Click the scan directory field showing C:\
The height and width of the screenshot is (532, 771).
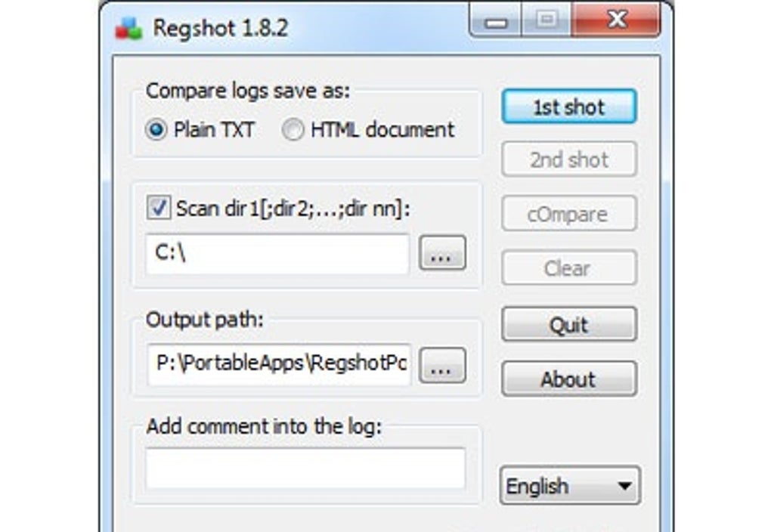(277, 254)
